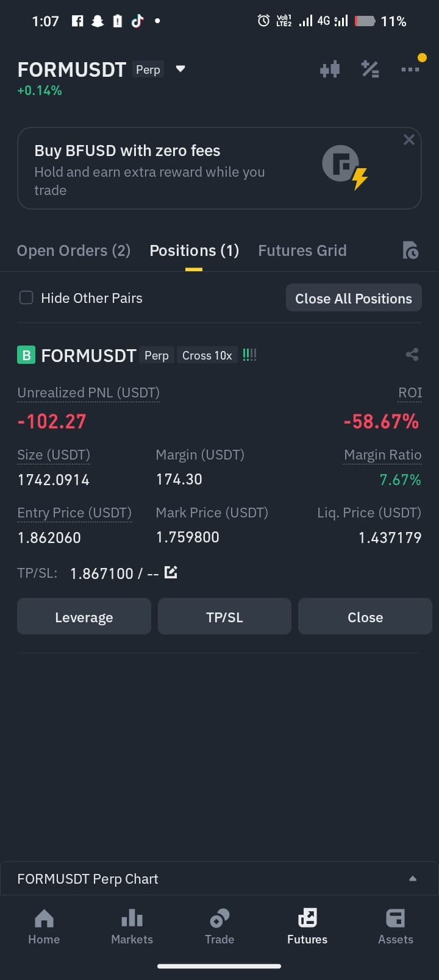Tap the Leverage button
The image size is (439, 980).
[84, 617]
